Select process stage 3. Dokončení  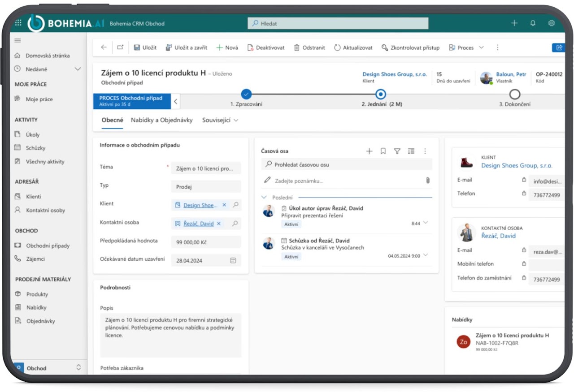point(515,94)
